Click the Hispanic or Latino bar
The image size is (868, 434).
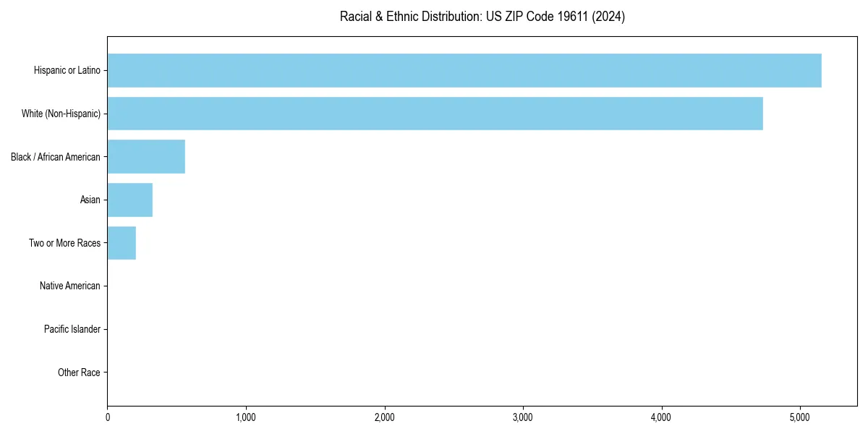click(463, 70)
